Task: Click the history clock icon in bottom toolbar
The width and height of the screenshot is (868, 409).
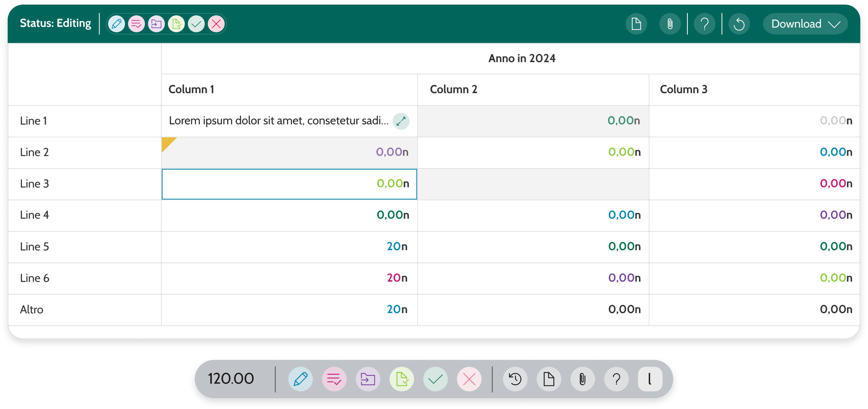Action: pyautogui.click(x=515, y=379)
